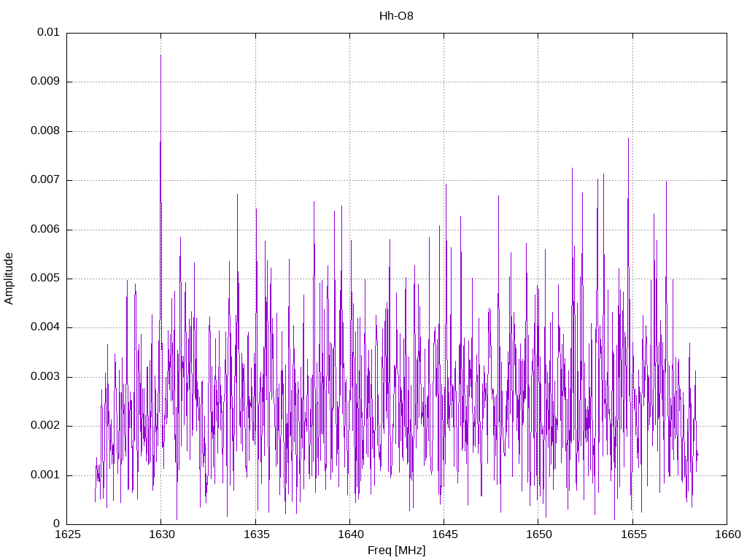The width and height of the screenshot is (747, 560).
Task: Click the Amplitude axis label
Action: click(9, 279)
